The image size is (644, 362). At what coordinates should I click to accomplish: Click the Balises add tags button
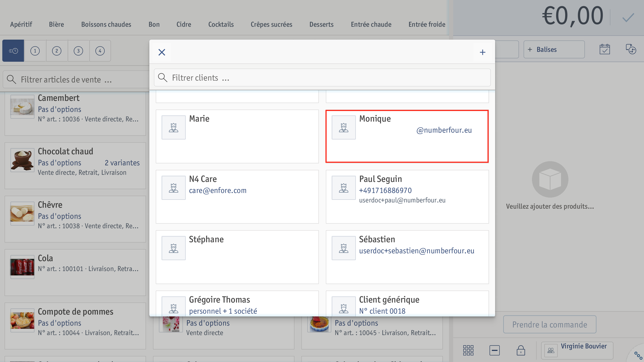554,50
